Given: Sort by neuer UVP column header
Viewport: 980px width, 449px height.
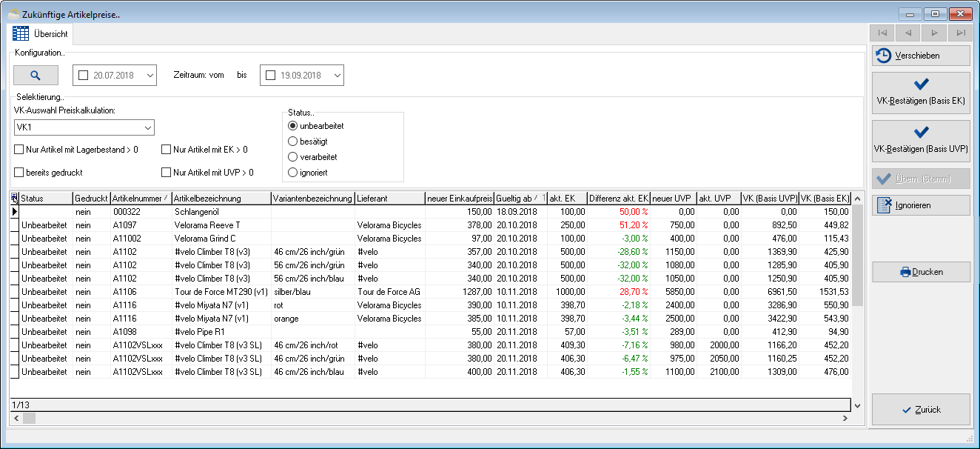Looking at the screenshot, I should pos(674,199).
